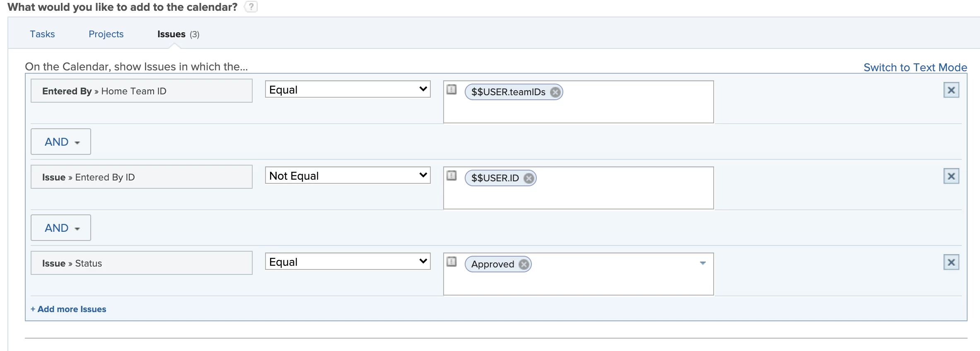Viewport: 980px width, 351px height.
Task: Switch to the Projects tab
Action: tap(106, 34)
